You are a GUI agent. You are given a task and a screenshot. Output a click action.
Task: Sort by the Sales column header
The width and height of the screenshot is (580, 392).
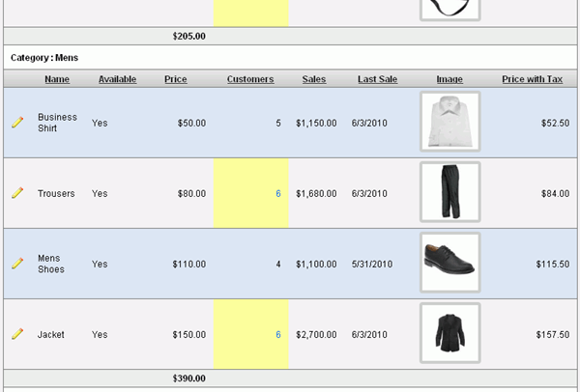314,79
